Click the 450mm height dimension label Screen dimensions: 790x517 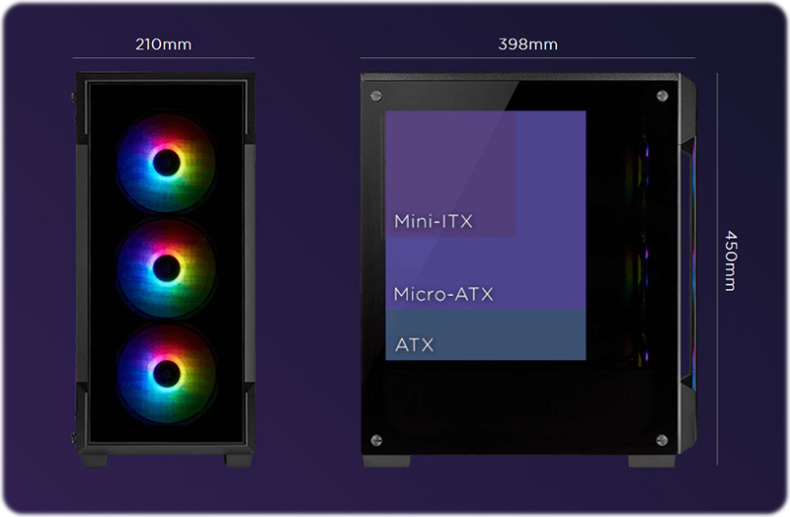point(731,261)
